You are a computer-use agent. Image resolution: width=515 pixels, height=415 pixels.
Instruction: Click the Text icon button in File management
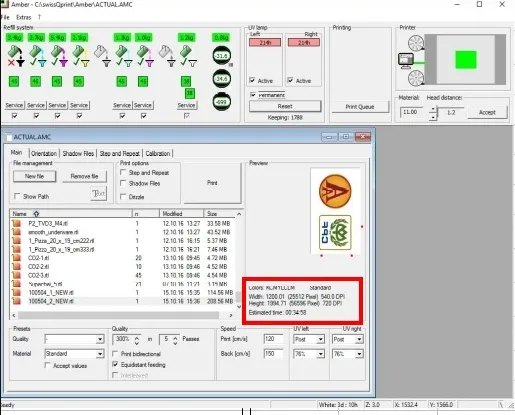99,193
